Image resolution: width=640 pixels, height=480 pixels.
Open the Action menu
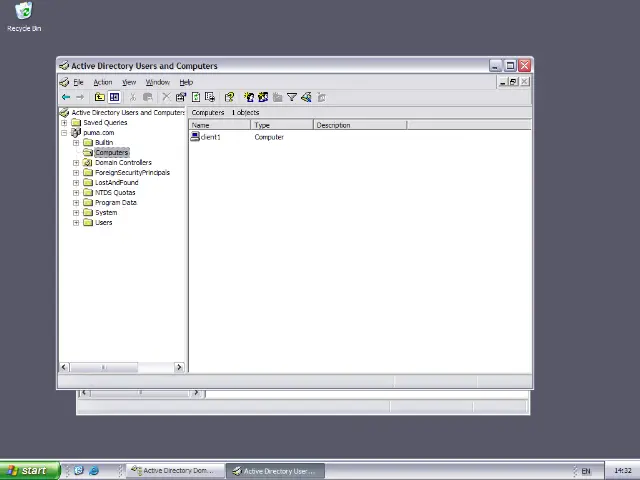point(103,82)
